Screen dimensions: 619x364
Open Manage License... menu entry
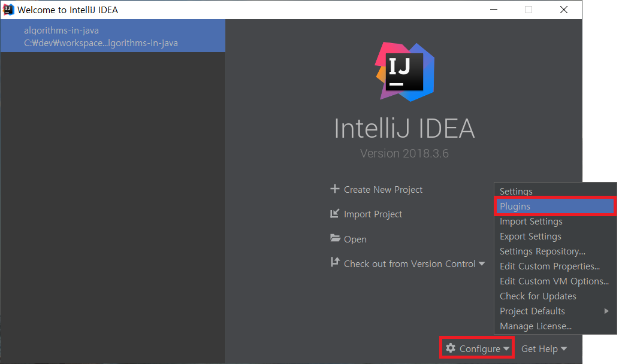click(555, 326)
